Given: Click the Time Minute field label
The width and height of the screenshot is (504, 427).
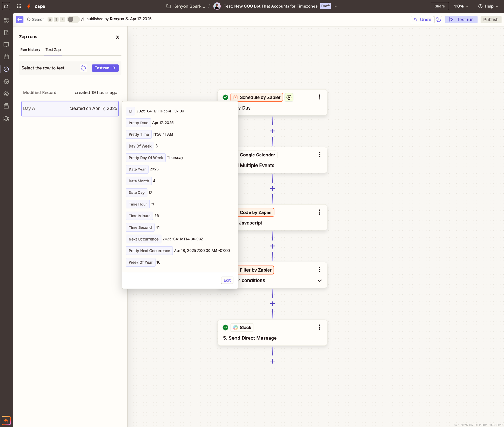Looking at the screenshot, I should [x=139, y=216].
